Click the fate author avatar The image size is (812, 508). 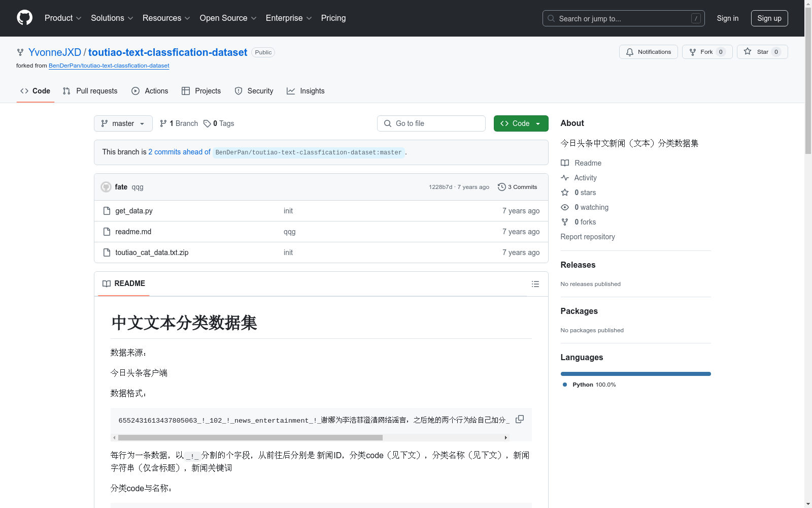coord(106,187)
